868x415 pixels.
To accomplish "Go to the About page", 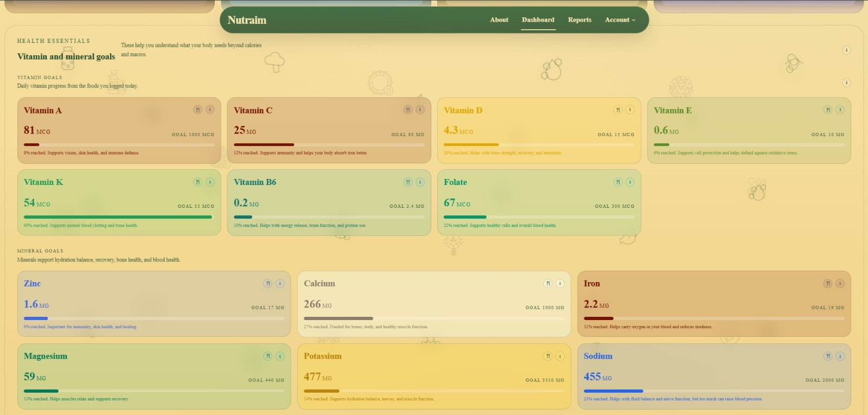I will 499,20.
